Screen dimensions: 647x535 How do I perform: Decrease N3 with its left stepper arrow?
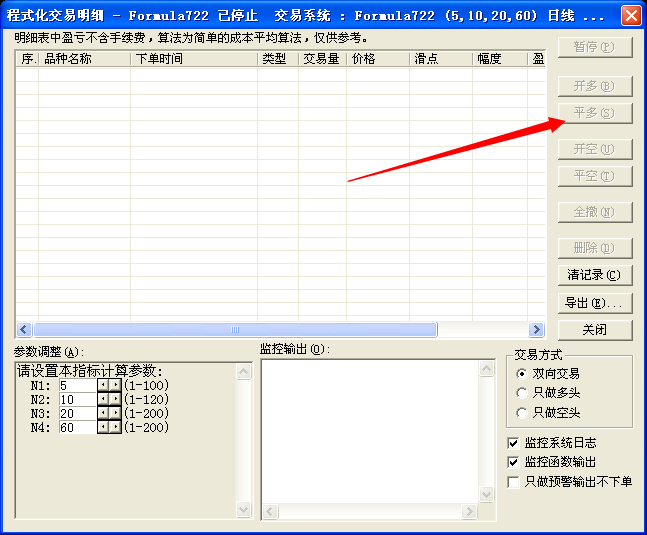pos(103,413)
